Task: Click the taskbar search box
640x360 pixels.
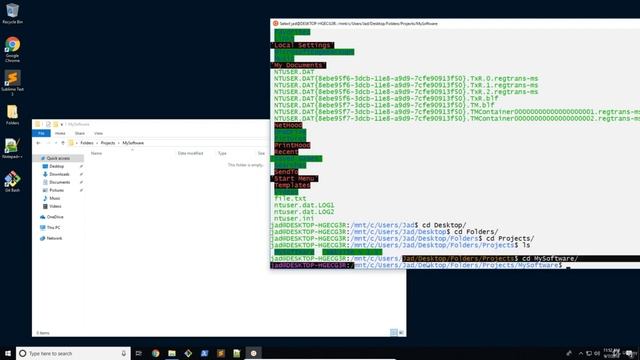Action: [73, 353]
